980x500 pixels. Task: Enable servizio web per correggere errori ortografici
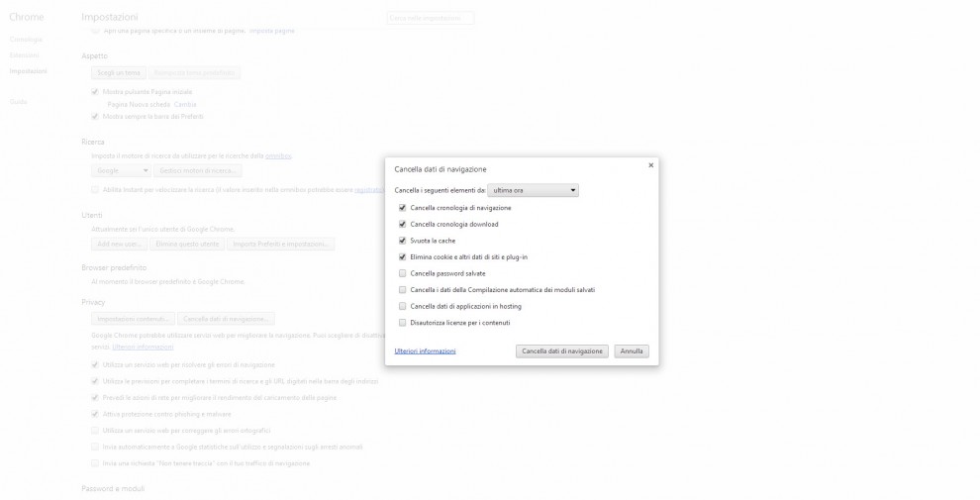(x=95, y=430)
